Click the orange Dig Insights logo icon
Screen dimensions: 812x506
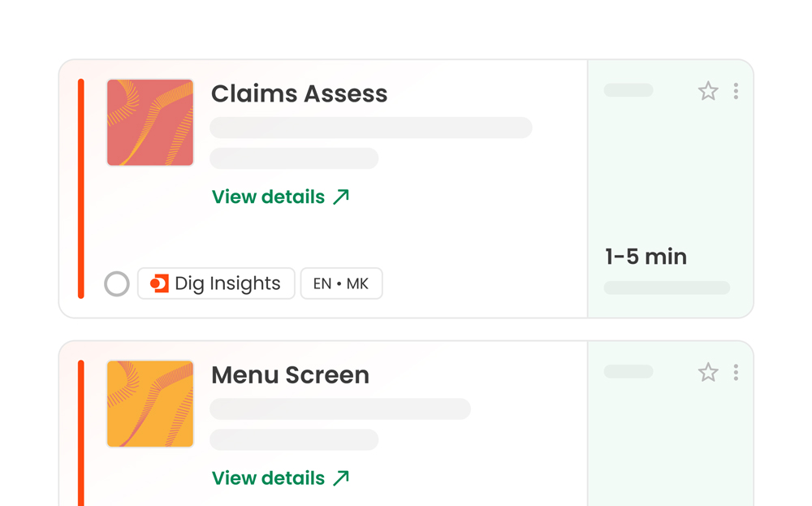(x=159, y=283)
